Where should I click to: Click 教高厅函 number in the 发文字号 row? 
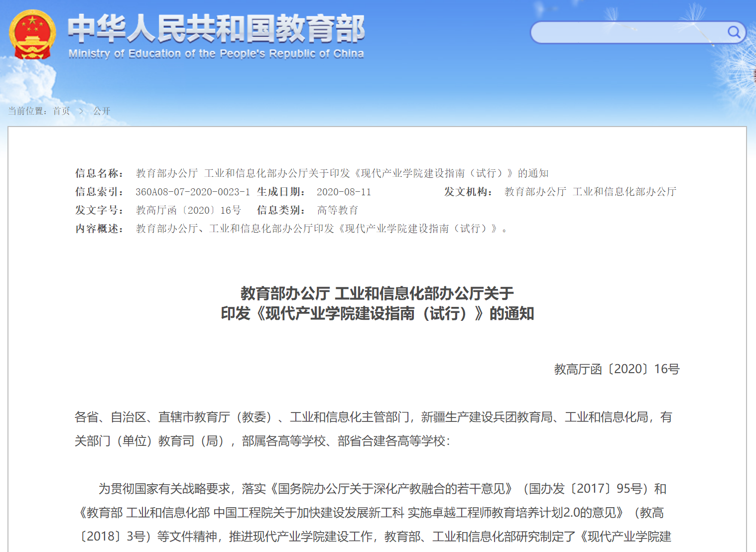tap(188, 210)
